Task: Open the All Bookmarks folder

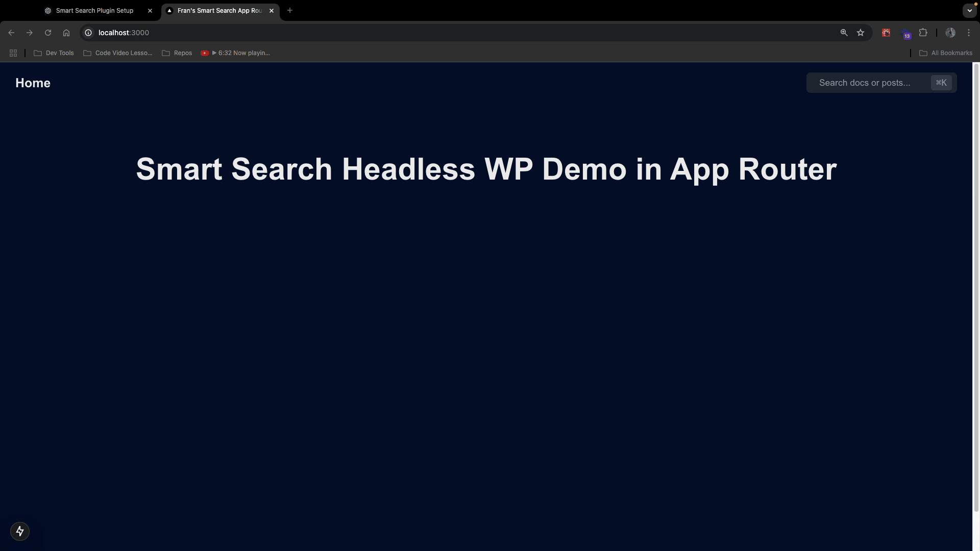Action: [946, 53]
